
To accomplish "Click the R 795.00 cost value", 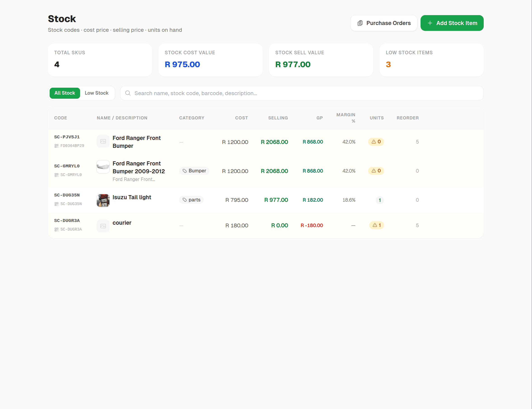I will point(236,200).
